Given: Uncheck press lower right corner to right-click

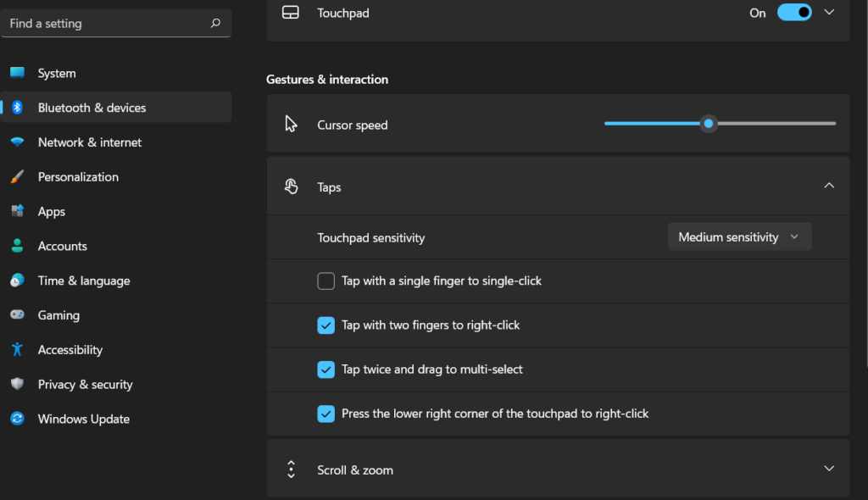Looking at the screenshot, I should pyautogui.click(x=326, y=414).
